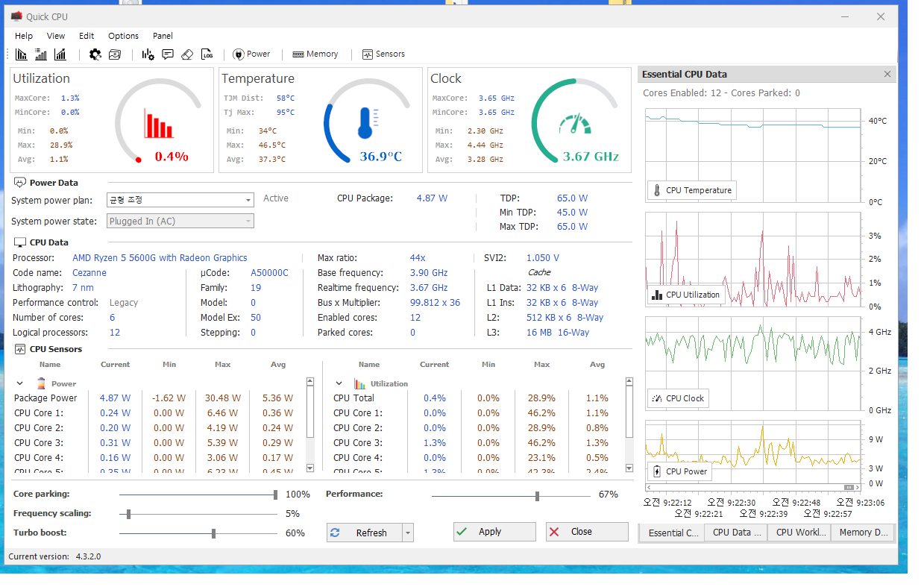Click the Current version 4.3.2.0 status text

[x=54, y=556]
